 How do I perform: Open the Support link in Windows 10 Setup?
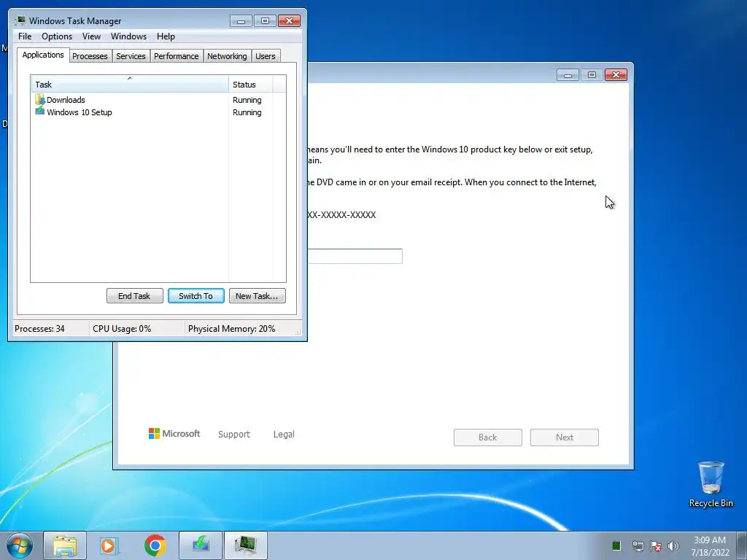pos(234,435)
